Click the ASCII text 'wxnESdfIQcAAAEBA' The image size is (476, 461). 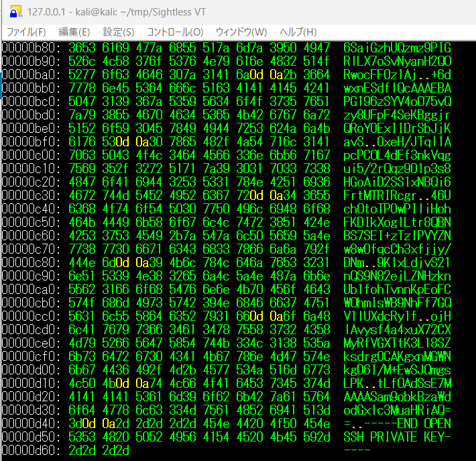397,88
